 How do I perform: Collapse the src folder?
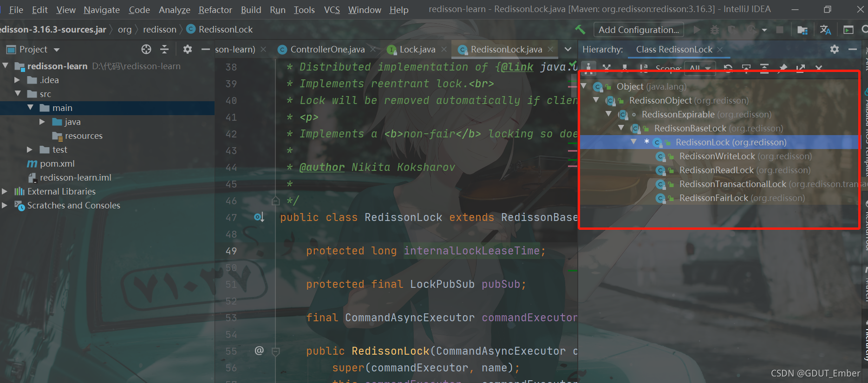tap(18, 94)
